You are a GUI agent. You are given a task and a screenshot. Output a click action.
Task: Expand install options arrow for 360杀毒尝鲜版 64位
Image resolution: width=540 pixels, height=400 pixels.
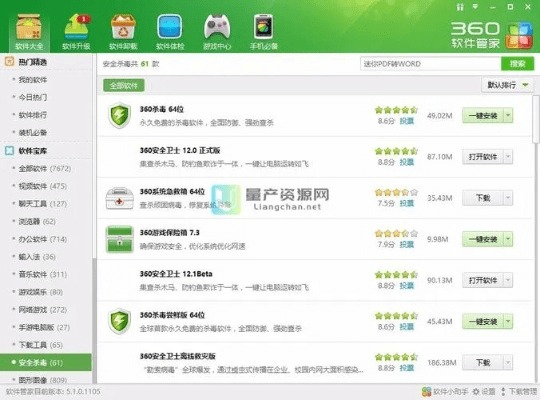(x=508, y=321)
